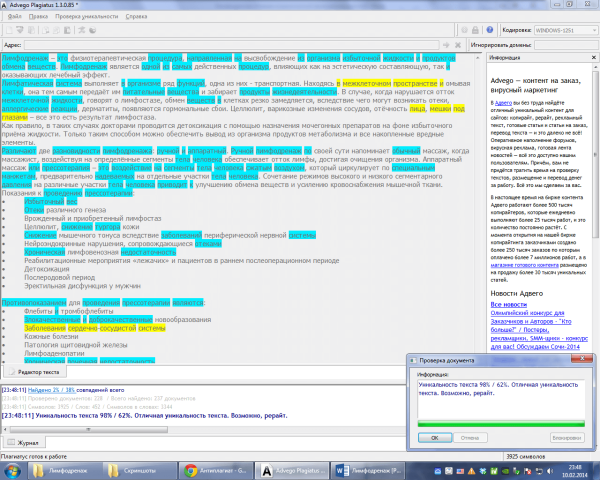Image resolution: width=600 pixels, height=480 pixels.
Task: Open the магазине готового контента link
Action: pos(524,265)
